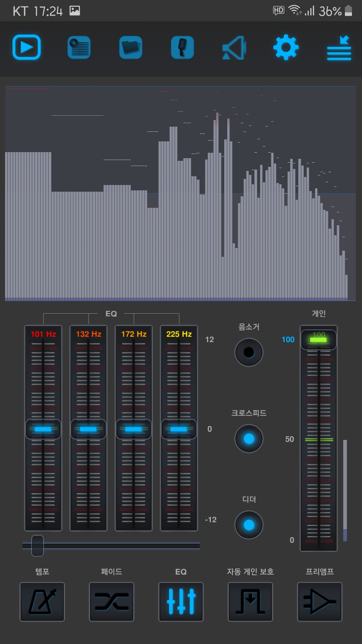
Task: Click the gain slider green handle
Action: coord(318,339)
